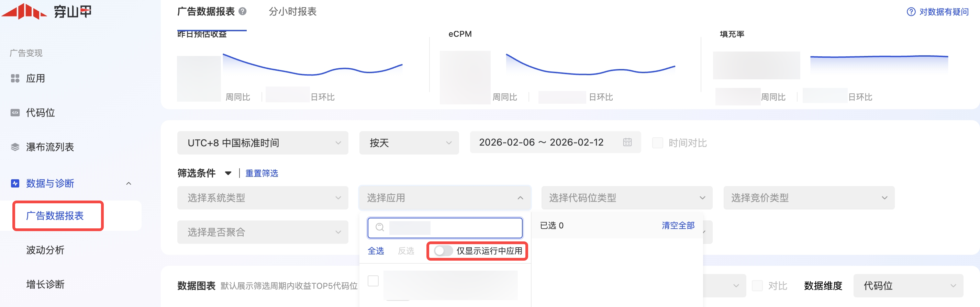Click help icon next to 广告数据报表
This screenshot has height=307, width=980.
coord(242,11)
